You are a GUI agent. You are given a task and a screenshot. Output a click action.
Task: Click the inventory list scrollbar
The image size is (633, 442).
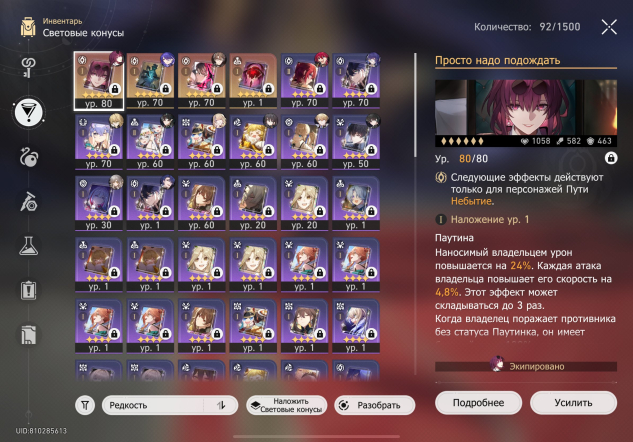416,105
